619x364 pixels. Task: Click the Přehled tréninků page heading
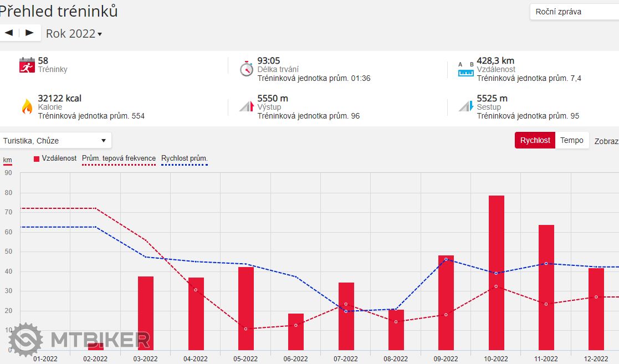coord(58,11)
